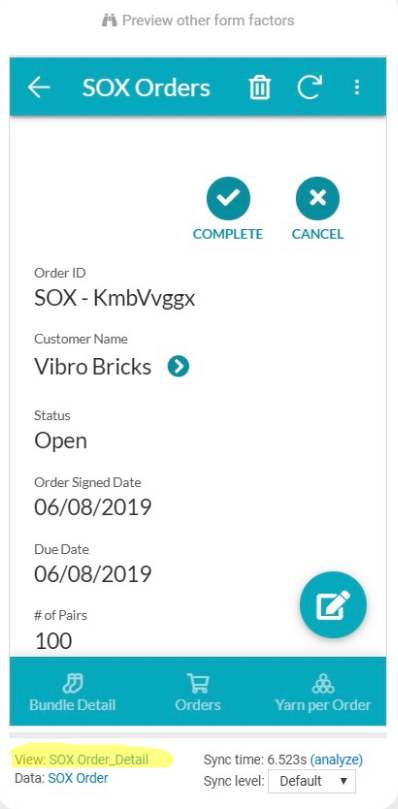Click the back arrow in header
Image resolution: width=398 pixels, height=809 pixels.
coord(39,88)
